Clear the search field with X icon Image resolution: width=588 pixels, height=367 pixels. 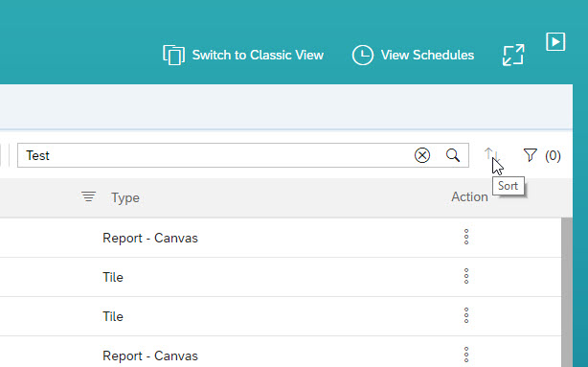422,155
